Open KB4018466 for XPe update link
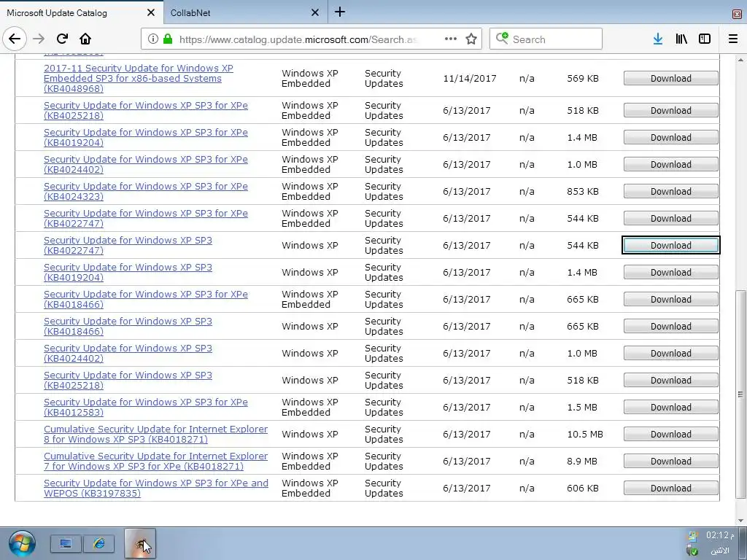747x560 pixels. pos(146,299)
